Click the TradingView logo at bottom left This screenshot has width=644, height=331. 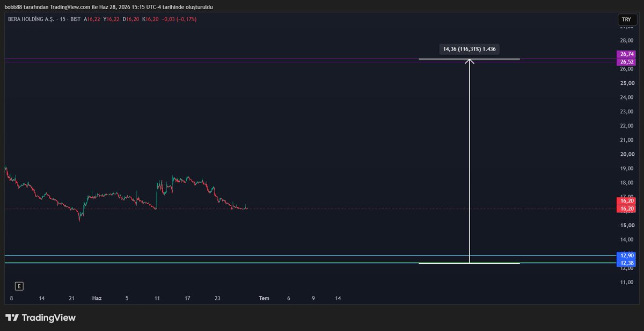[40, 318]
